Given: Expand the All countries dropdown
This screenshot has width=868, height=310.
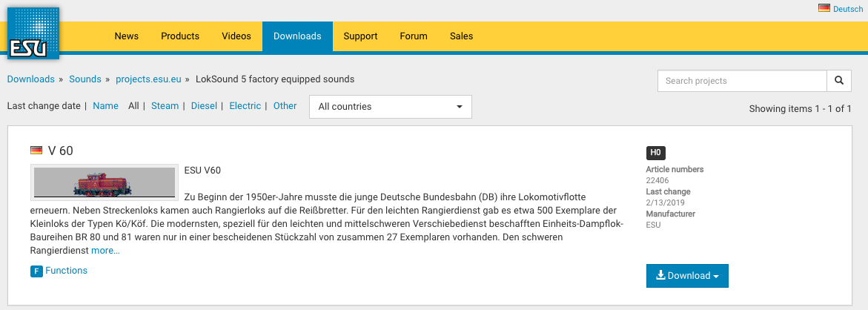Looking at the screenshot, I should (x=390, y=107).
